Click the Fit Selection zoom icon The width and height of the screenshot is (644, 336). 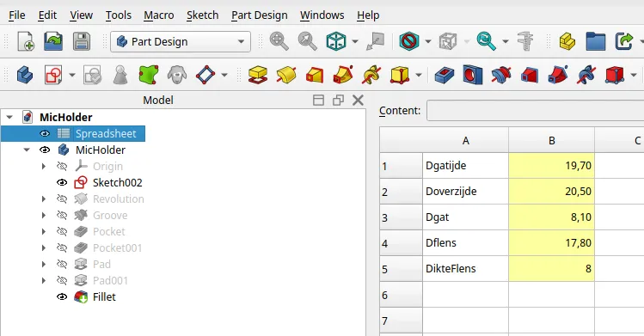[x=307, y=41]
